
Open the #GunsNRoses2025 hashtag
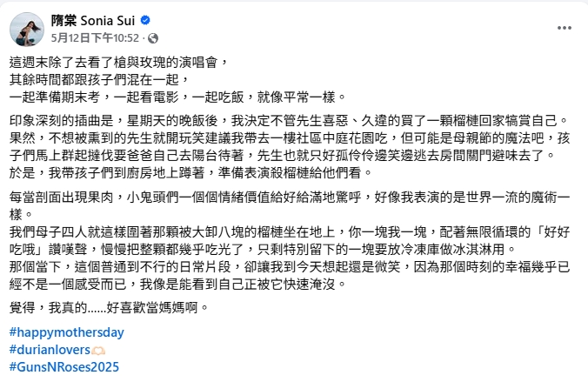(x=63, y=365)
